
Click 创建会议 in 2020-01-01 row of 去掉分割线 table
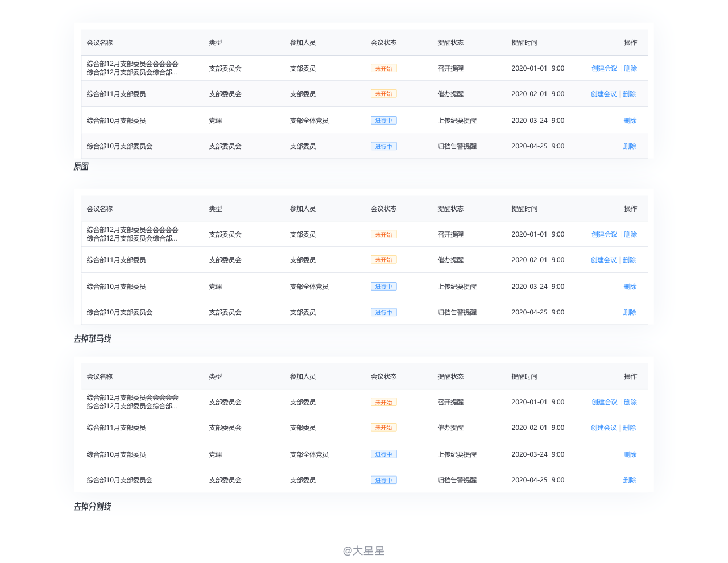pyautogui.click(x=604, y=402)
